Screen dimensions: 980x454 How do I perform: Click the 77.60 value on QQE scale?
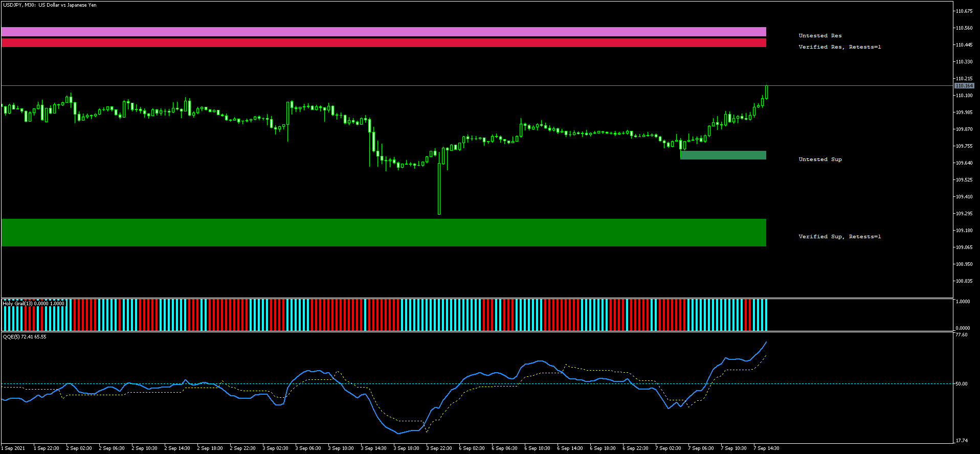click(962, 335)
